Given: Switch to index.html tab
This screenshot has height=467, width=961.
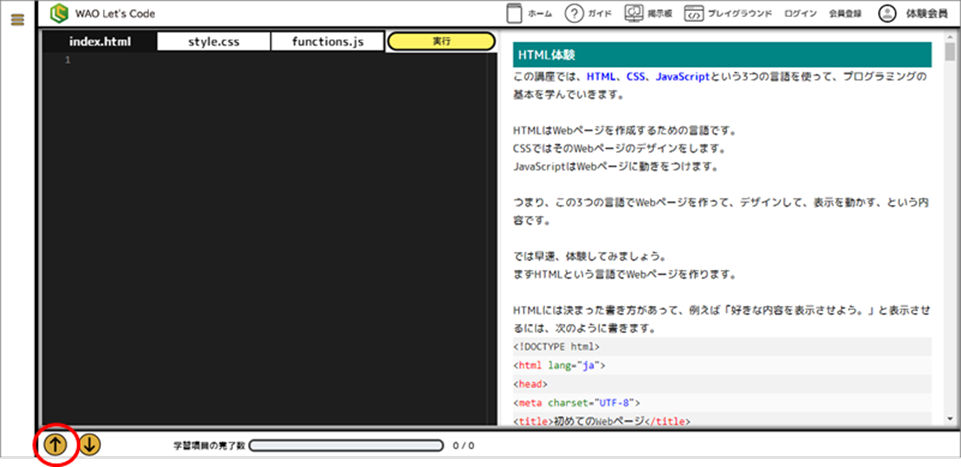Looking at the screenshot, I should [100, 42].
